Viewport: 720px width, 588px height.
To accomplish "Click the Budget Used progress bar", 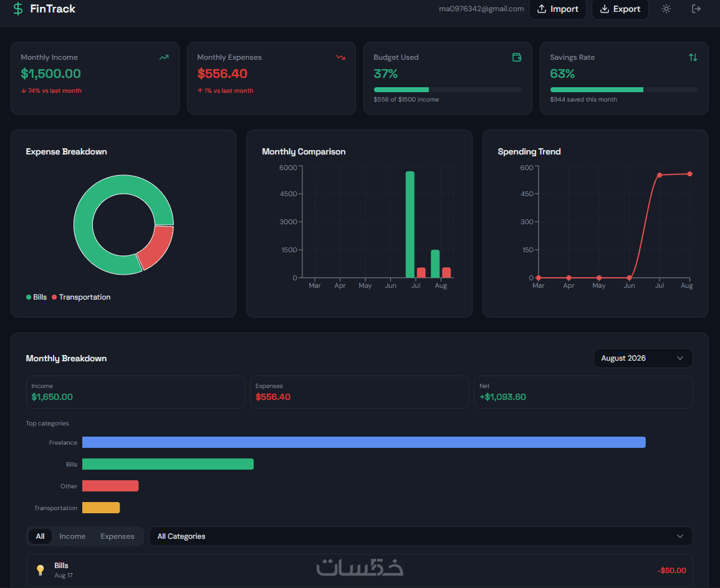I will [x=448, y=90].
